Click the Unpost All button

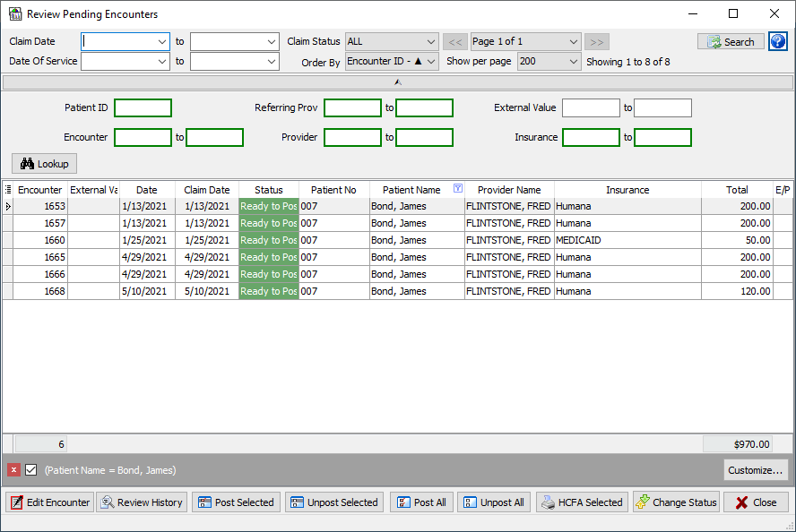click(493, 502)
